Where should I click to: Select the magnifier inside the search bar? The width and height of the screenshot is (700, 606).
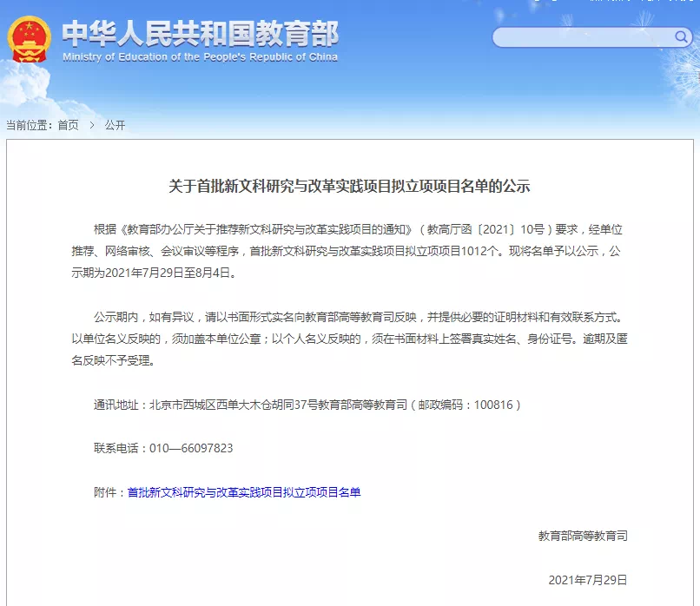pyautogui.click(x=681, y=38)
